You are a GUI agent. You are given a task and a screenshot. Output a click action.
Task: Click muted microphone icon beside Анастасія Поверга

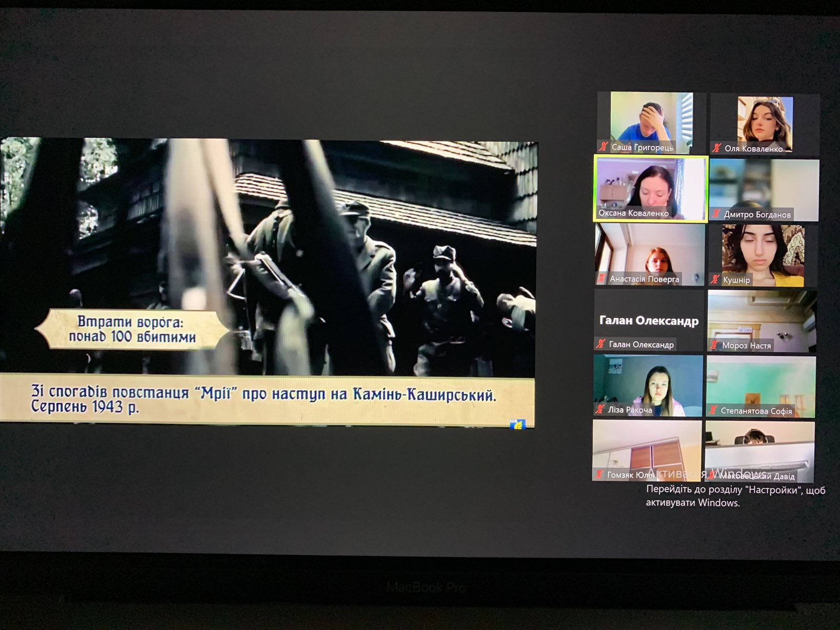602,279
